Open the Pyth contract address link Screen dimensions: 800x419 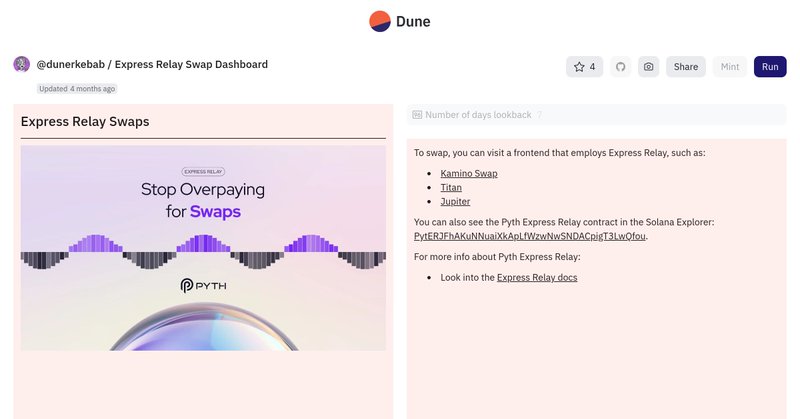(x=530, y=236)
